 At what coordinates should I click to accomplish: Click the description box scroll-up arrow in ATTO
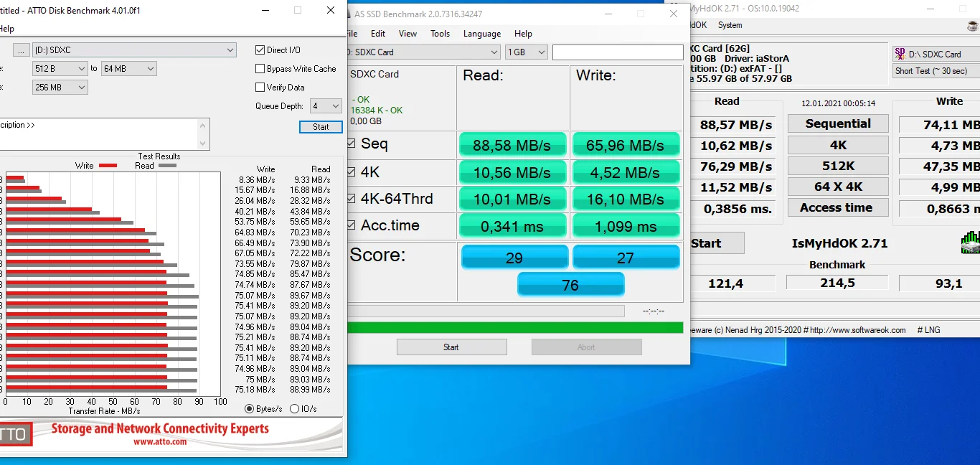[x=203, y=125]
